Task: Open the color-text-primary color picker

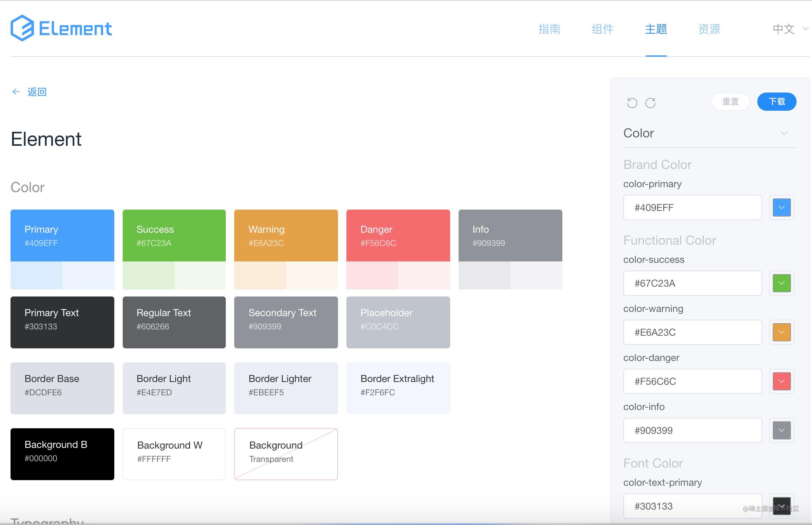Action: pyautogui.click(x=781, y=506)
